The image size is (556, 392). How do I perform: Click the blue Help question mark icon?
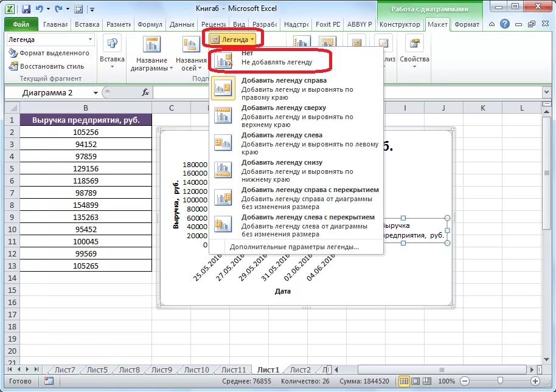click(x=504, y=24)
